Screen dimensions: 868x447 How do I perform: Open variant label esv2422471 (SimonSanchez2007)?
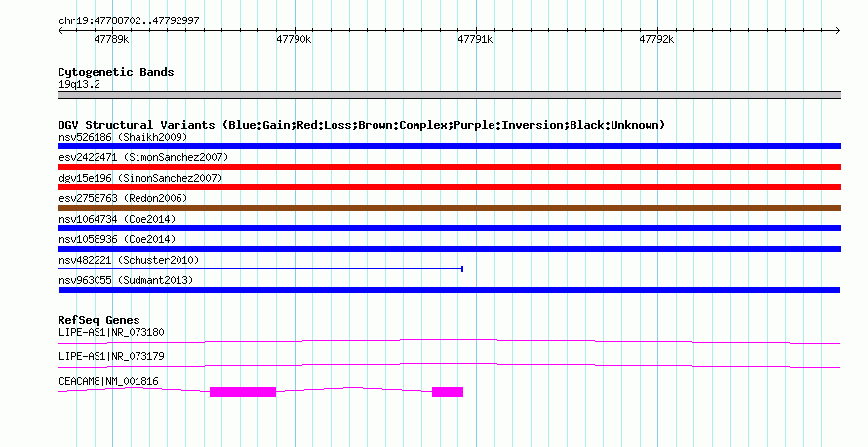click(143, 157)
